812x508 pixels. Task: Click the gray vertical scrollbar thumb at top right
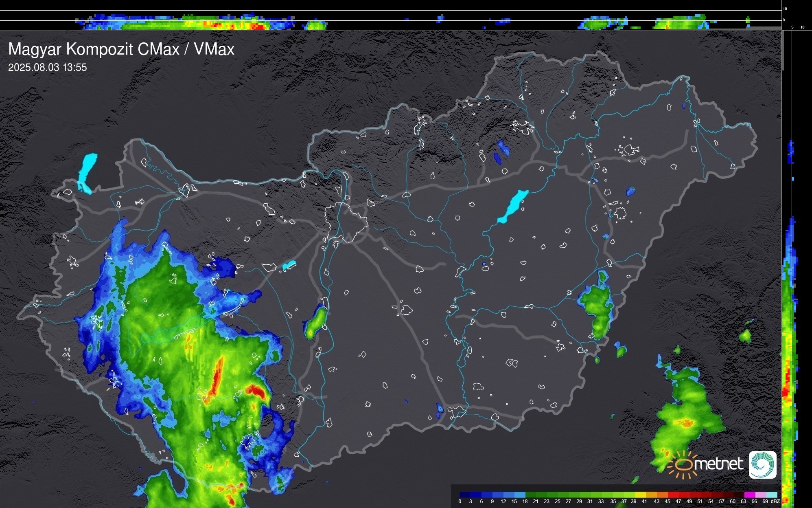click(782, 51)
